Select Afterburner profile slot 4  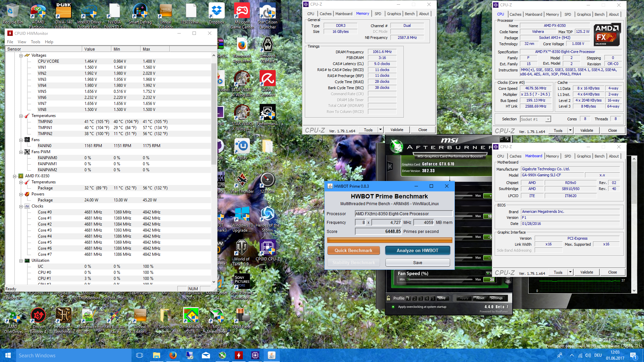(427, 298)
